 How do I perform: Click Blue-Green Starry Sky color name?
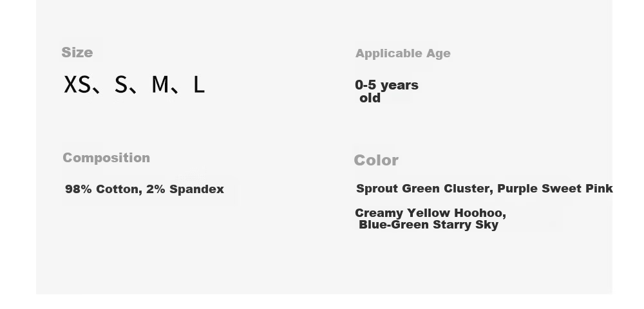pos(428,225)
